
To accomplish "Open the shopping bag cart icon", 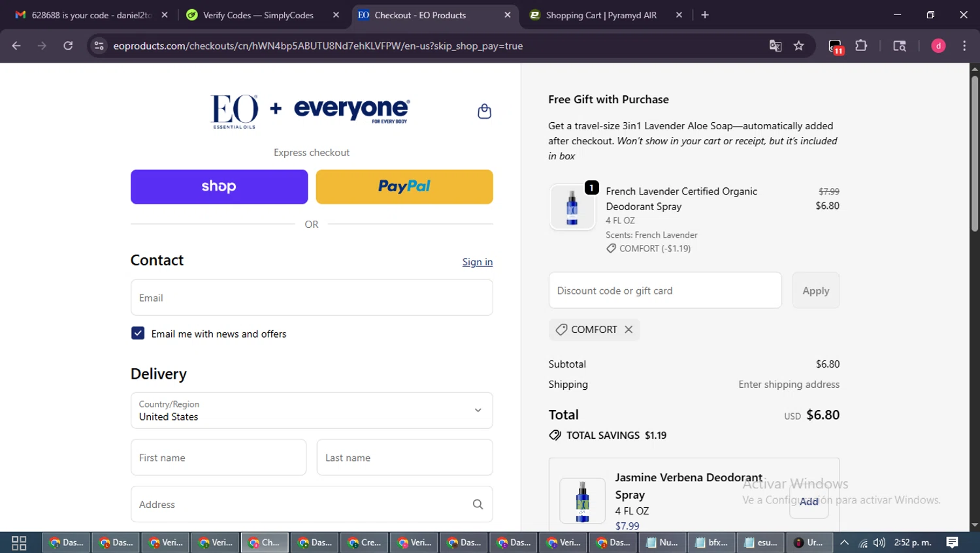I will click(x=484, y=111).
